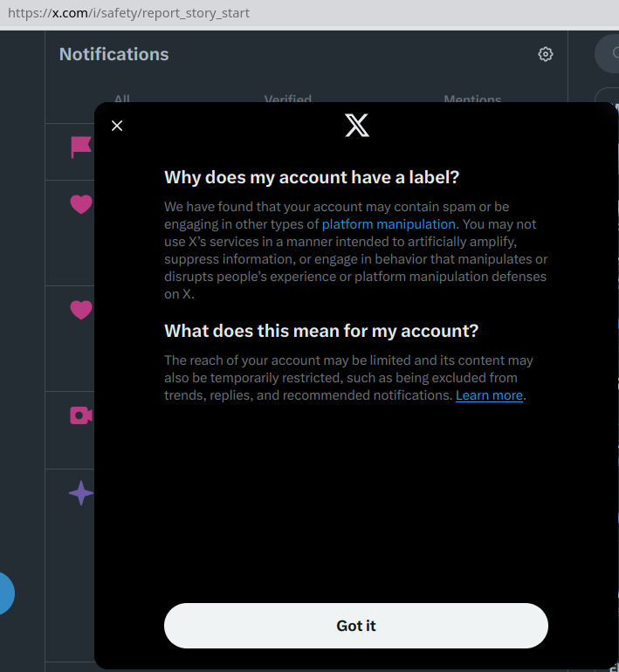Screen dimensions: 619x672
Task: Switch to the Mentions notifications tab
Action: 472,99
